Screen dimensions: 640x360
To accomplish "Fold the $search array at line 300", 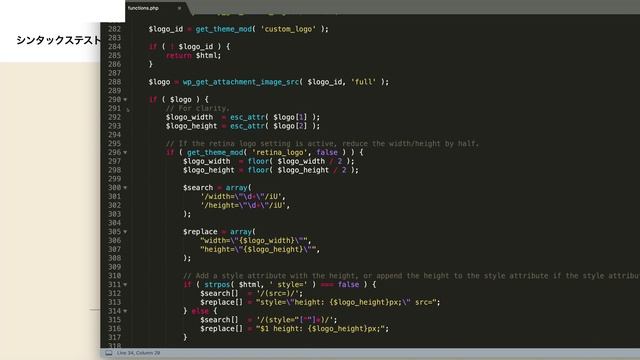I will pos(125,188).
